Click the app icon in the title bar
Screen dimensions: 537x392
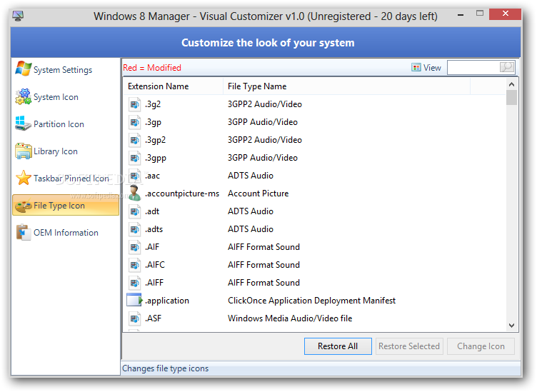(18, 16)
